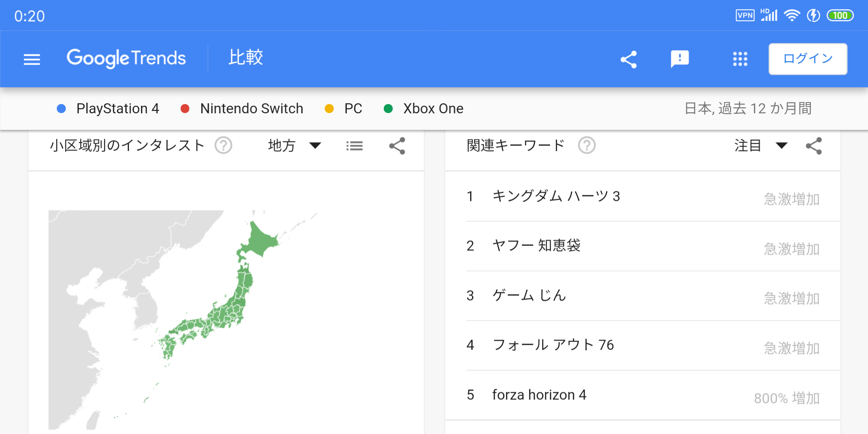Open the send feedback icon
The image size is (868, 434).
[x=680, y=59]
